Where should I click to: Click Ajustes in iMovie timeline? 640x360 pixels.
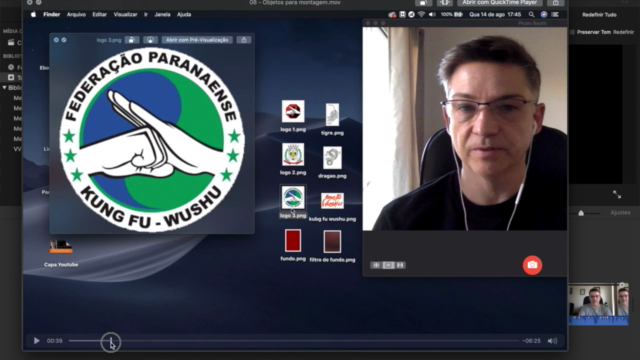coord(620,212)
